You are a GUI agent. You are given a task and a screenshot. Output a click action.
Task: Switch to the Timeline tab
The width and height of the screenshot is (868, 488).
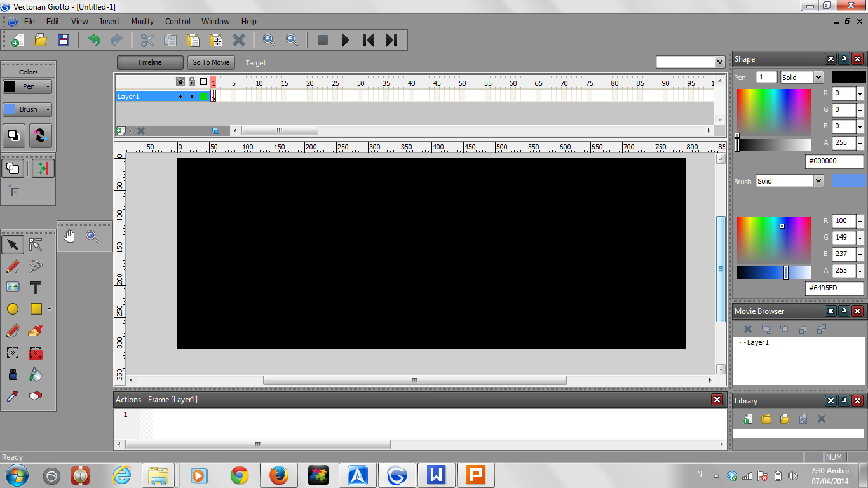(x=149, y=62)
